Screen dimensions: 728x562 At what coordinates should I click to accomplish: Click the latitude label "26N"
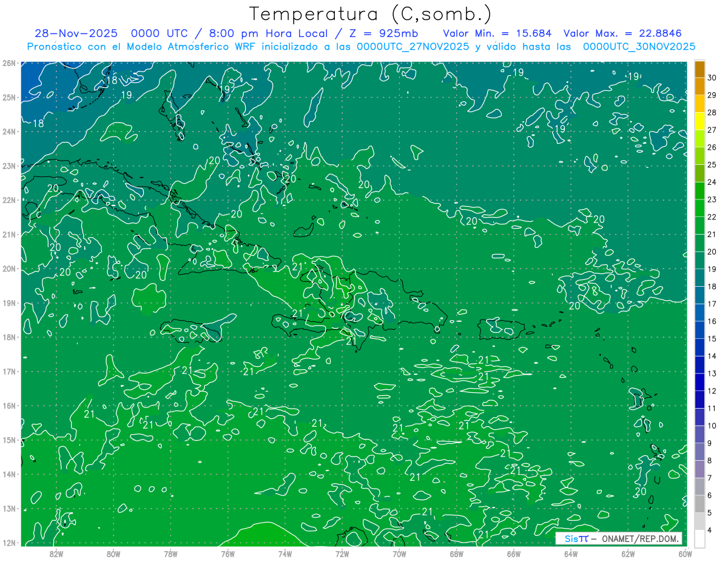click(8, 63)
